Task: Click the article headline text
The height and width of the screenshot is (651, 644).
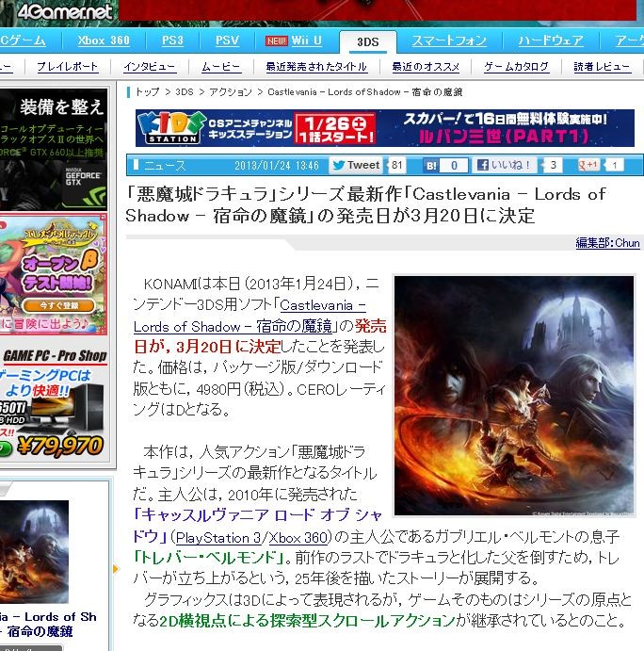Action: click(x=366, y=204)
